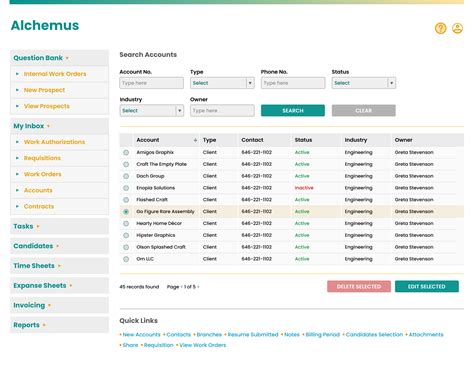
Task: Toggle the Go Figure Rare Assembly radio button
Action: 126,212
